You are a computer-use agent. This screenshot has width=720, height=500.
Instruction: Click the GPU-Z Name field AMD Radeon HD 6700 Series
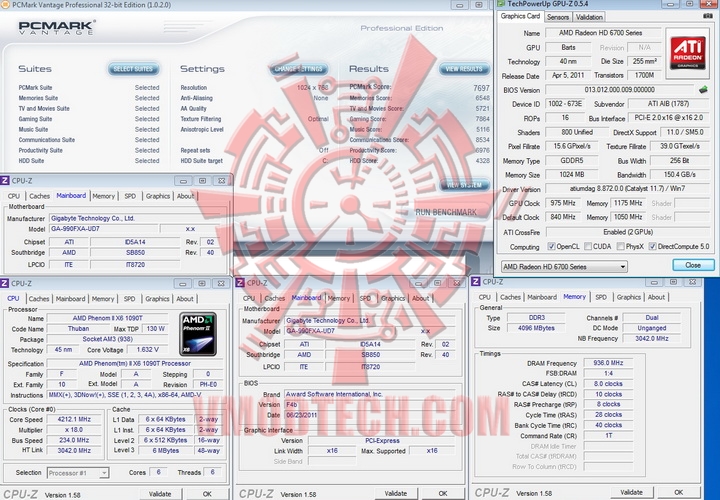coord(603,33)
